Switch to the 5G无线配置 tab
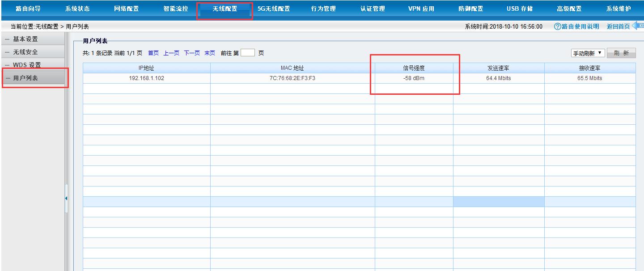The image size is (644, 271). [x=274, y=8]
